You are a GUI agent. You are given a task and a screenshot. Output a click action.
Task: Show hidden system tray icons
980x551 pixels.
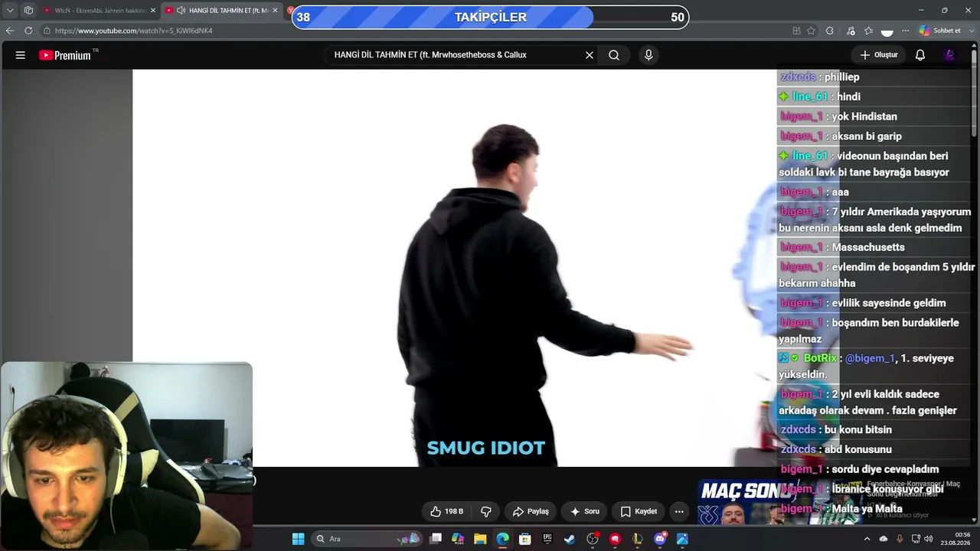click(867, 539)
